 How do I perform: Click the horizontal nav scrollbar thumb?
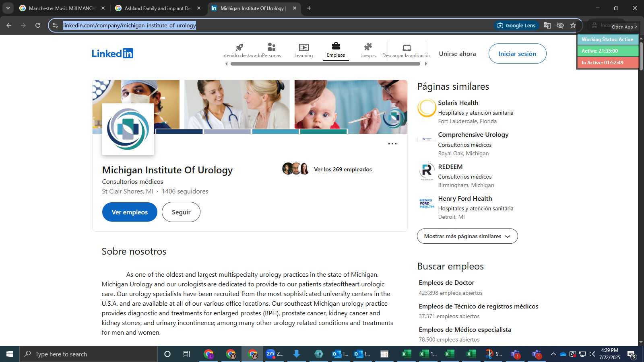coord(326,64)
